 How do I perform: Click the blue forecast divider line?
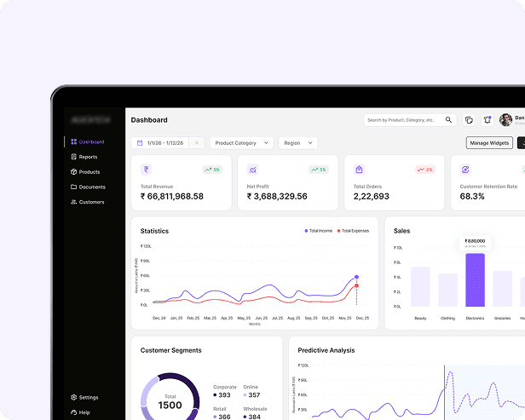[x=444, y=392]
